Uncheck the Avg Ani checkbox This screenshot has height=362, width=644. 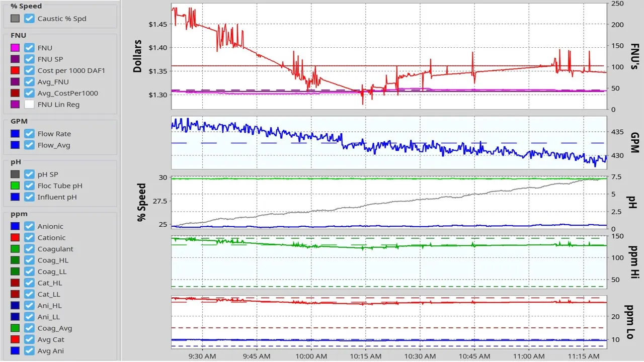point(30,351)
